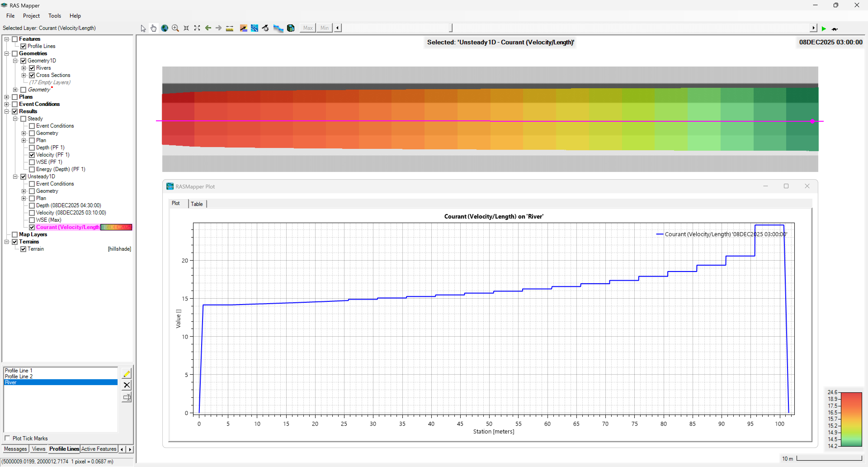Expand the Cross Sections node

click(x=24, y=75)
